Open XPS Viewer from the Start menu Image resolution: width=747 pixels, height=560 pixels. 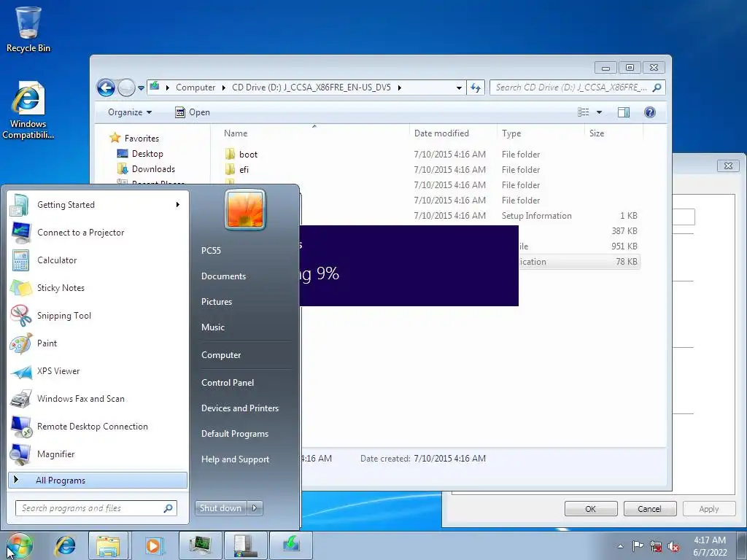click(98, 371)
